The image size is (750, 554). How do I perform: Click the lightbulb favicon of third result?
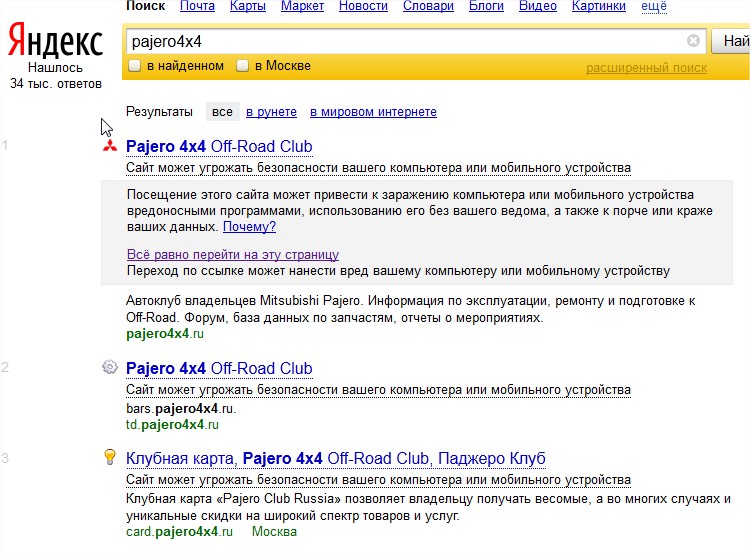point(109,458)
